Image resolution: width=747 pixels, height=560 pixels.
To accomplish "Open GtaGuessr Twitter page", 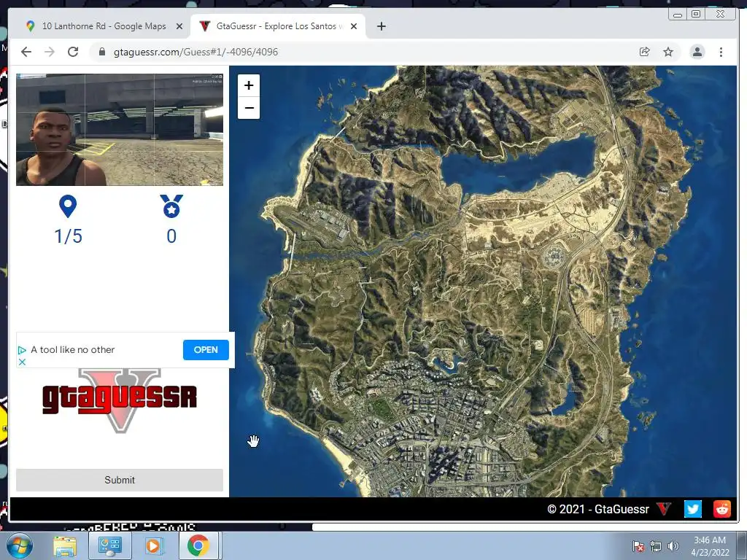I will [693, 509].
